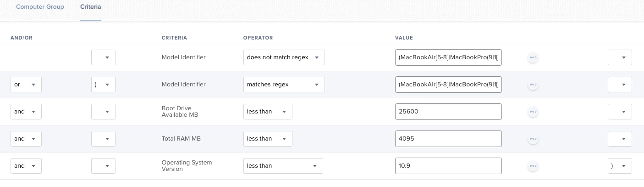644x187 pixels.
Task: Click ellipsis icon in matches regex row
Action: (533, 85)
